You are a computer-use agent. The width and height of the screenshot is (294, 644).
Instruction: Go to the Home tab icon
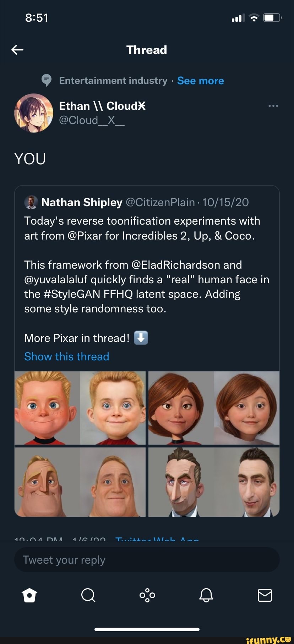pyautogui.click(x=29, y=595)
